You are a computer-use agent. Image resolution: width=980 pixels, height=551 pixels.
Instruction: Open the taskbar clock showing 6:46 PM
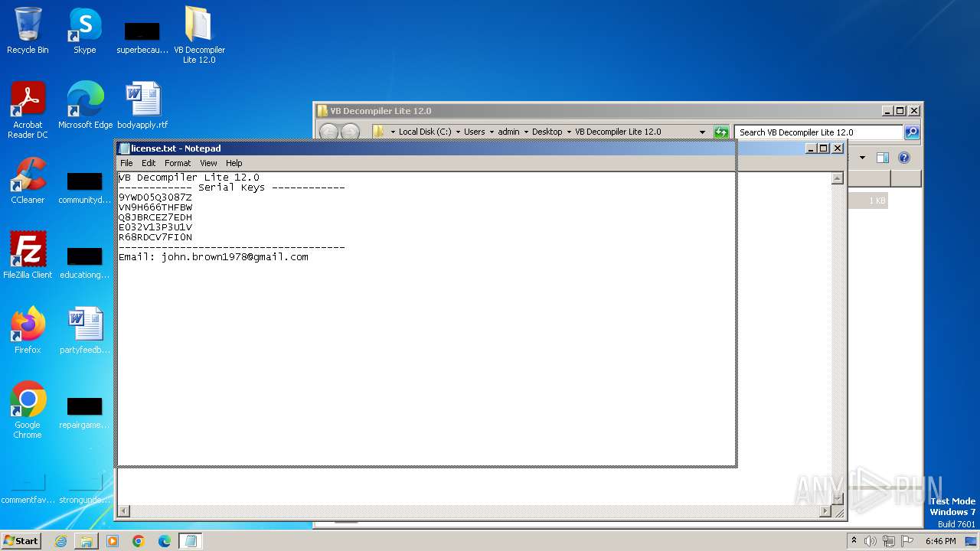[940, 541]
